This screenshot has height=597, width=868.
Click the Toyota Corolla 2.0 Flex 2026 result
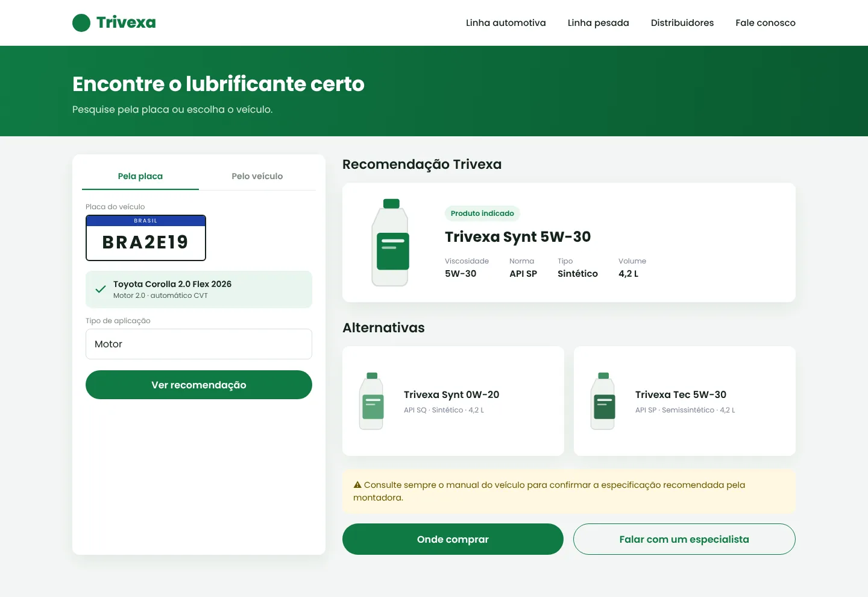click(x=199, y=289)
